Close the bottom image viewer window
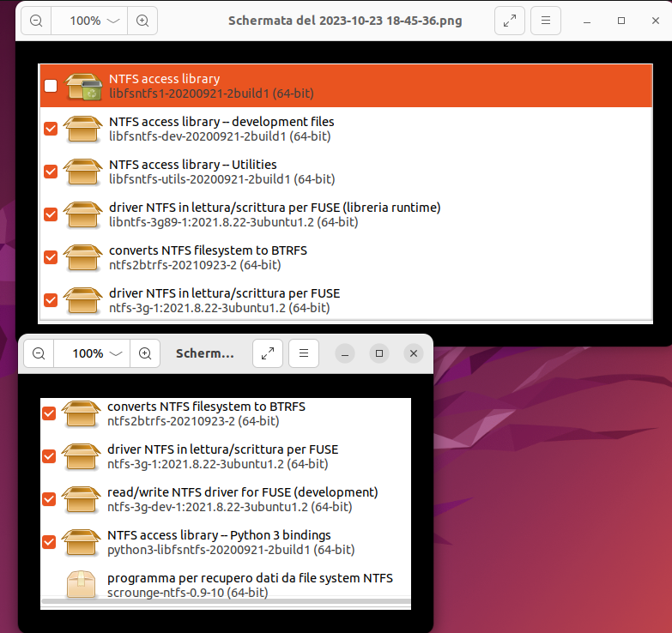The width and height of the screenshot is (672, 633). coord(414,353)
